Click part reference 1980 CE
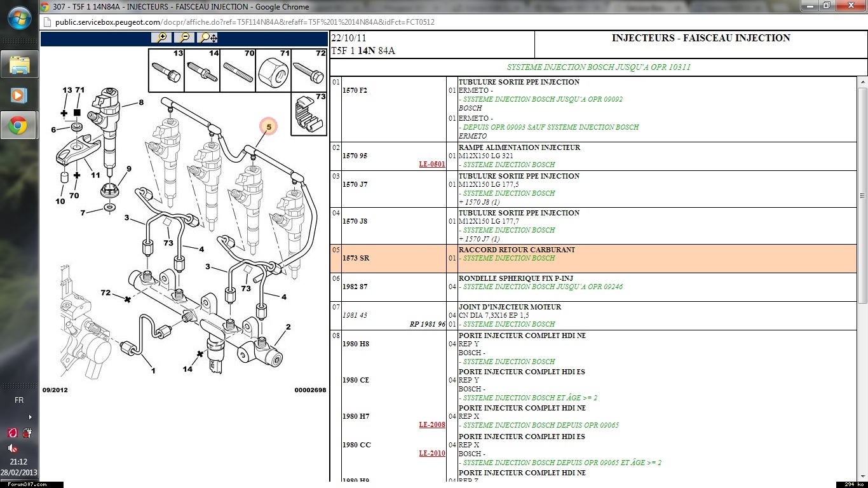868x488 pixels. (x=356, y=380)
